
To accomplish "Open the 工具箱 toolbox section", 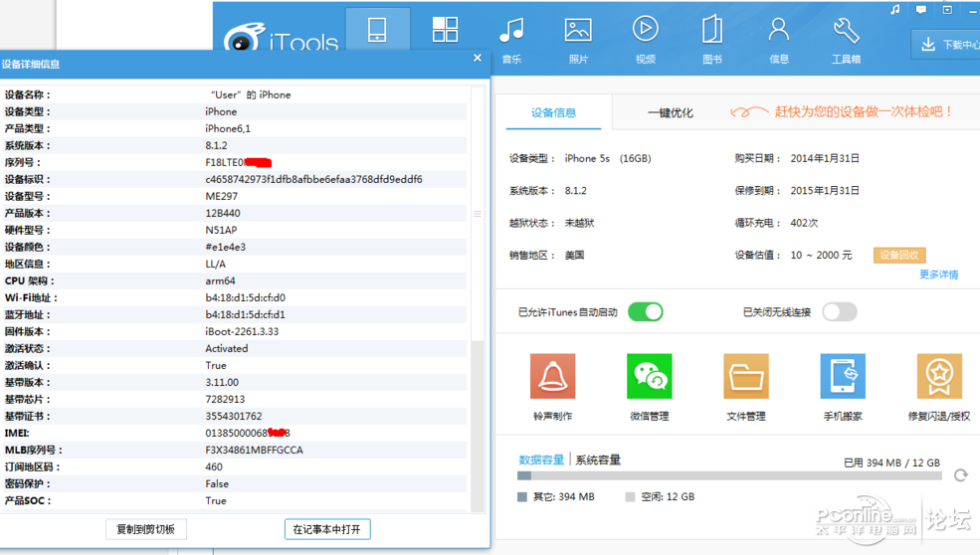I will click(846, 40).
